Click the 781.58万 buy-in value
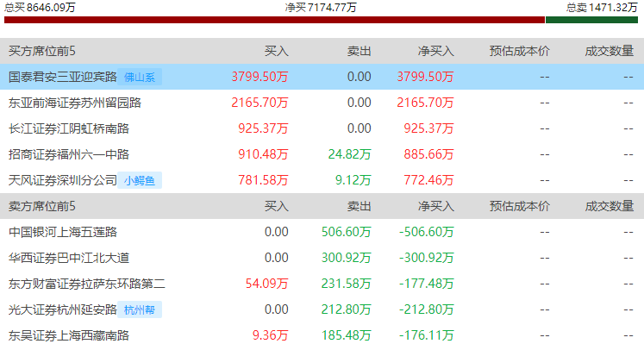The image size is (644, 350). (x=263, y=180)
